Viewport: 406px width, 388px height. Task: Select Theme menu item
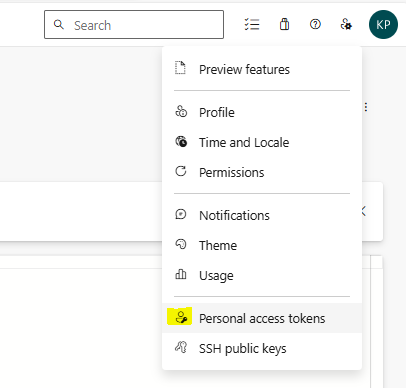coord(262,245)
